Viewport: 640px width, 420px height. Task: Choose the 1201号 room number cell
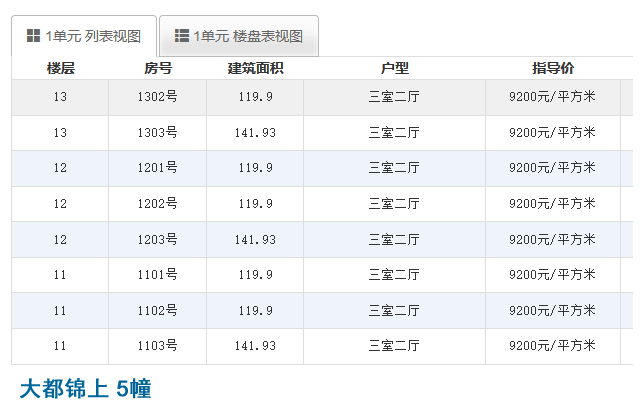point(157,168)
